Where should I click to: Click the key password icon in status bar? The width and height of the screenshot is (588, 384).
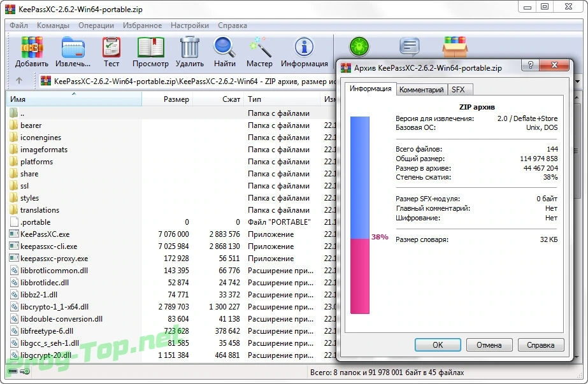(25, 371)
